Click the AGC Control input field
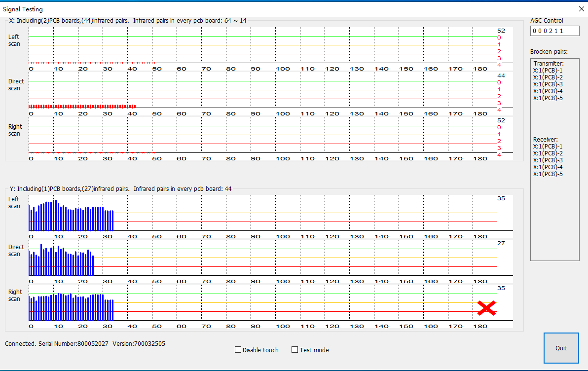The image size is (588, 371). tap(554, 31)
